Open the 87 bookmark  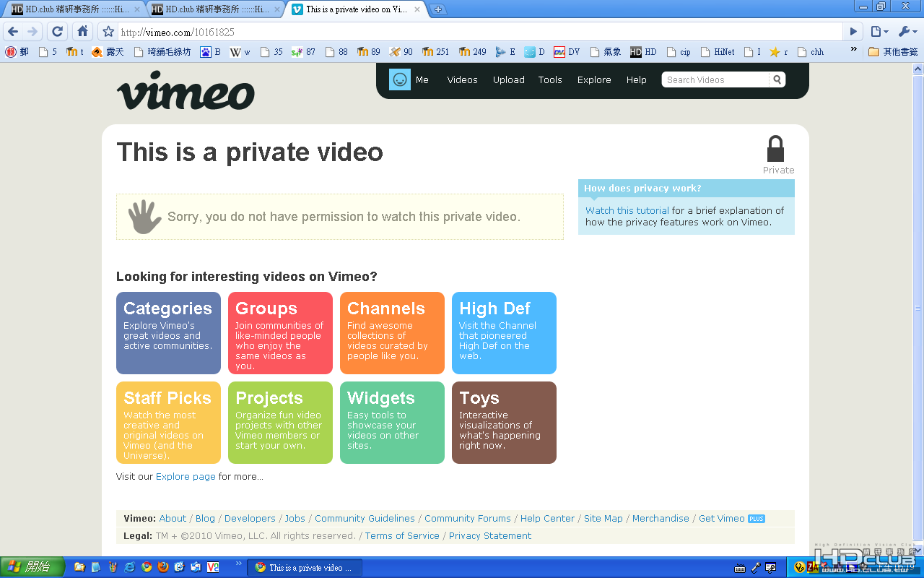click(303, 52)
